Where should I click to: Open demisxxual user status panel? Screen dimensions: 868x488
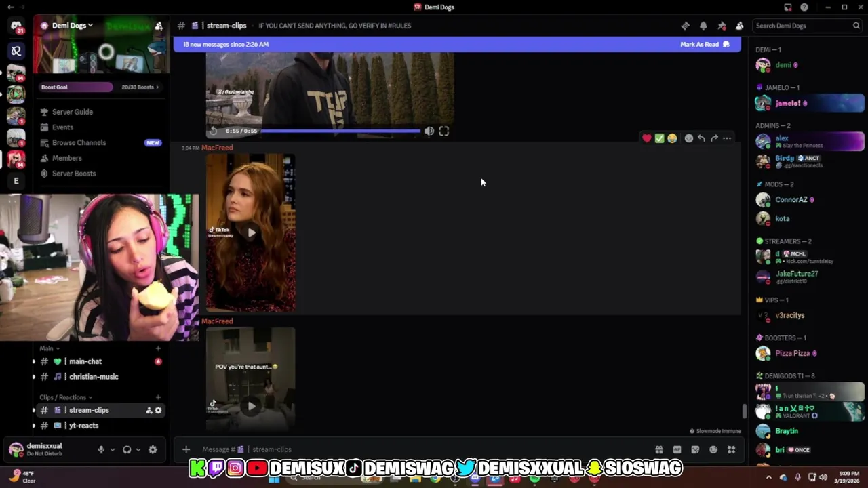click(x=46, y=449)
